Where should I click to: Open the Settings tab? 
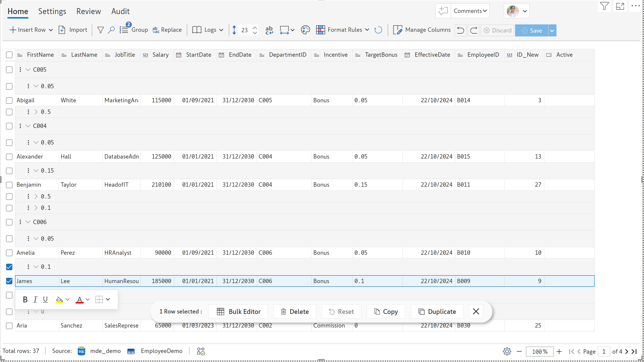click(52, 11)
